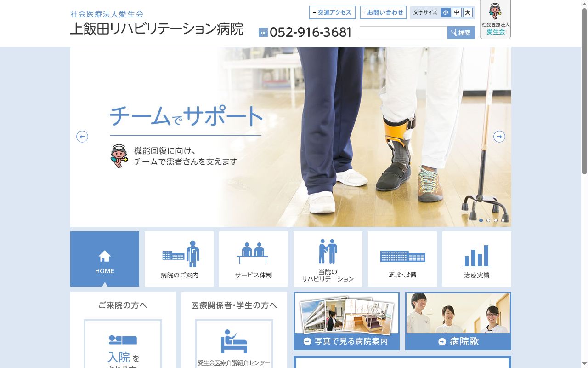Click the phone number calculator icon
588x368 pixels.
[x=263, y=32]
